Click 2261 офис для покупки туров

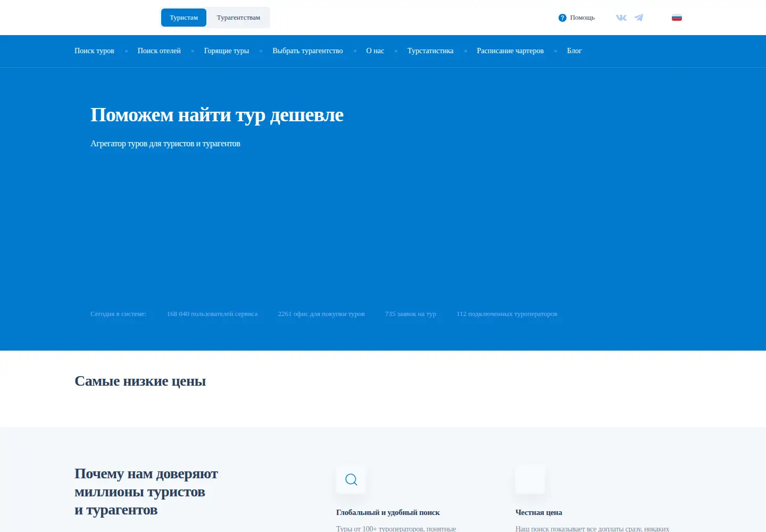[321, 314]
